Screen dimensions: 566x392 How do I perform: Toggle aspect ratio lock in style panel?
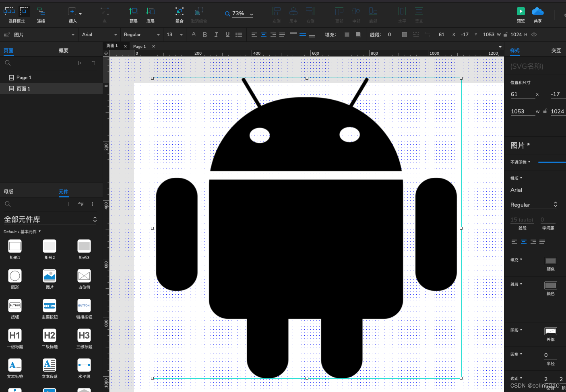(545, 111)
